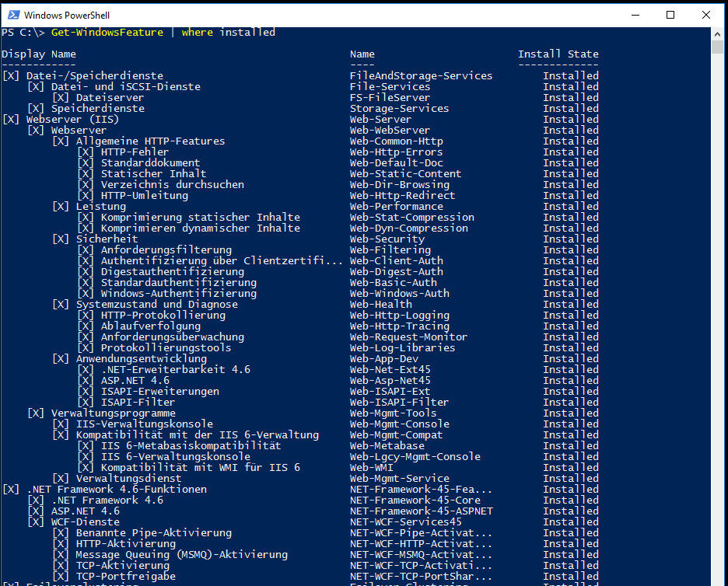Click the 'Sicherheit' entry
728x586 pixels.
coord(107,239)
